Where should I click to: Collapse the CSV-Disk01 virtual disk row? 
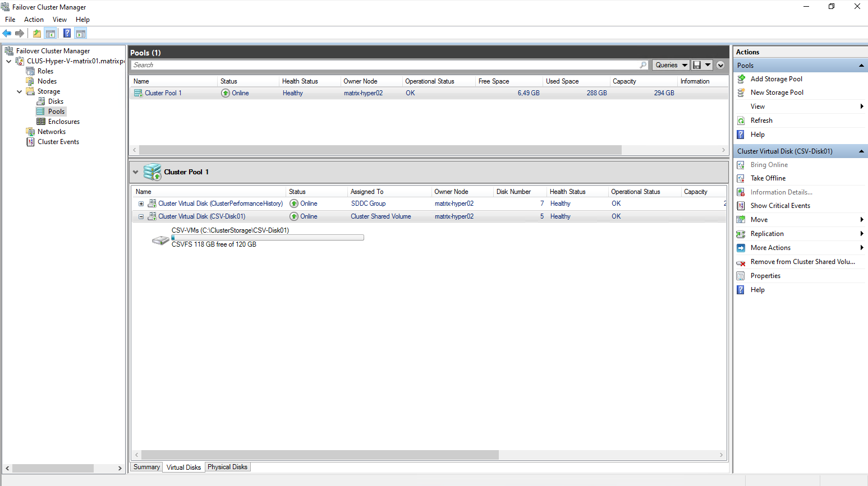(x=141, y=216)
